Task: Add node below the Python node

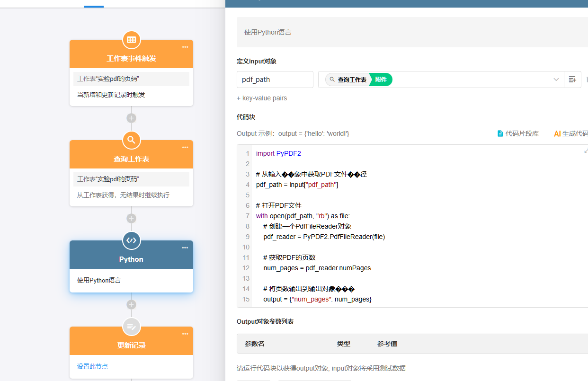Action: (132, 304)
